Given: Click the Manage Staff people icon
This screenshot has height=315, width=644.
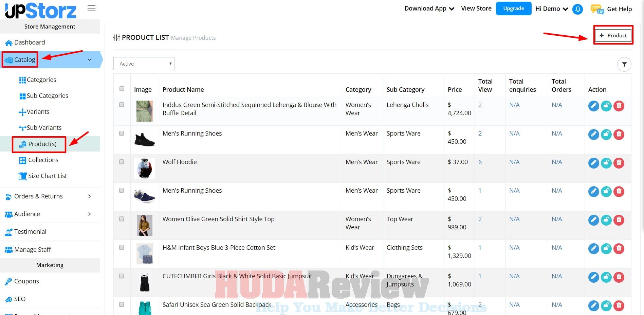Looking at the screenshot, I should coord(8,250).
